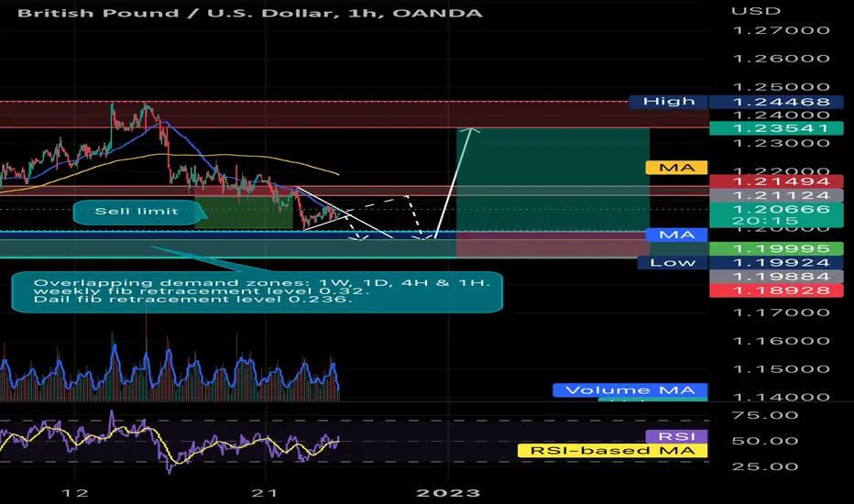
Task: Click the USD currency label above price axis
Action: pos(756,11)
